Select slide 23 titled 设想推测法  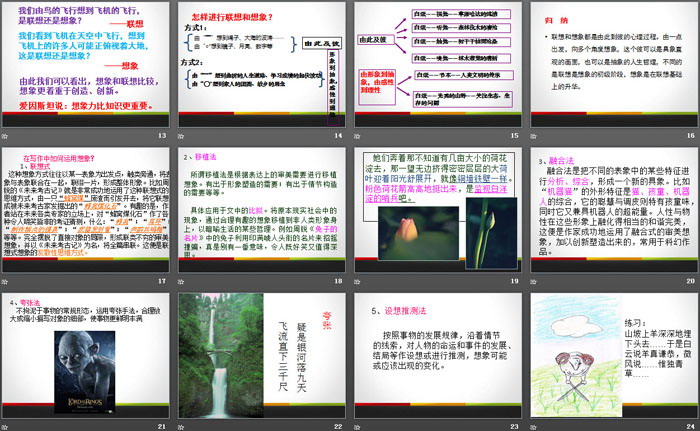437,356
